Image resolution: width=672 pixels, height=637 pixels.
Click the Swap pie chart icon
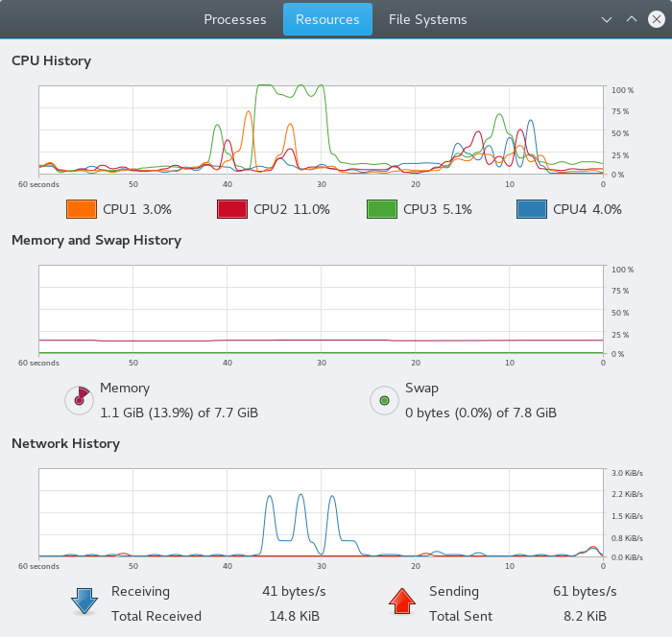(x=384, y=400)
